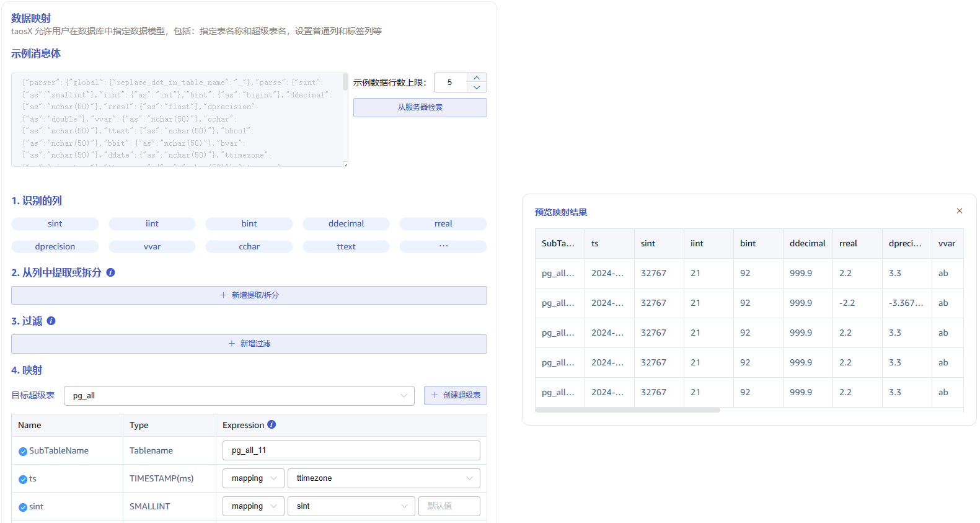Click the create super table button

455,395
